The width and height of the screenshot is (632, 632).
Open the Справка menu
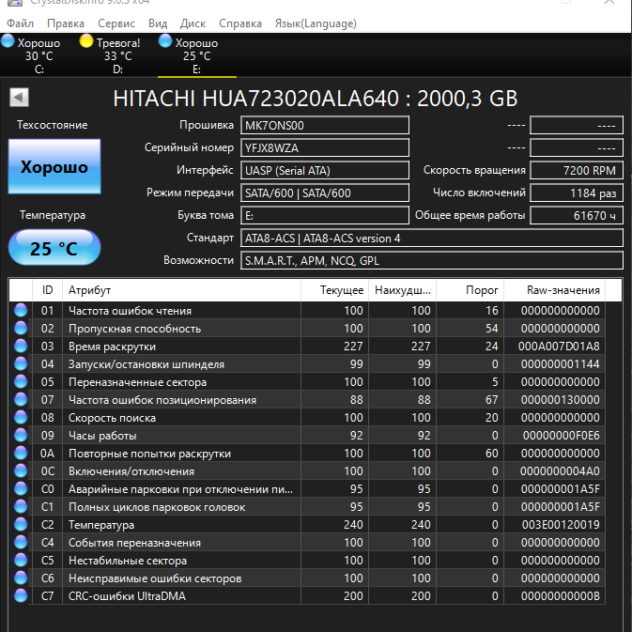(x=240, y=23)
